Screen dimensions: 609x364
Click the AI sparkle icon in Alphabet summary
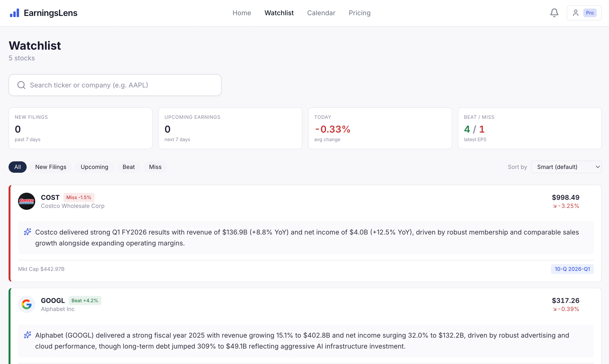coord(28,335)
